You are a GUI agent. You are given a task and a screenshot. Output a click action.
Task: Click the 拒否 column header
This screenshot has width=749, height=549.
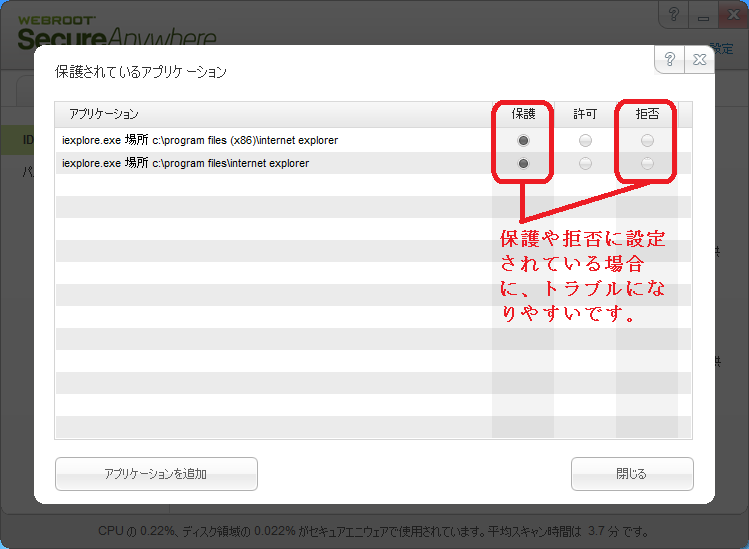click(x=647, y=114)
